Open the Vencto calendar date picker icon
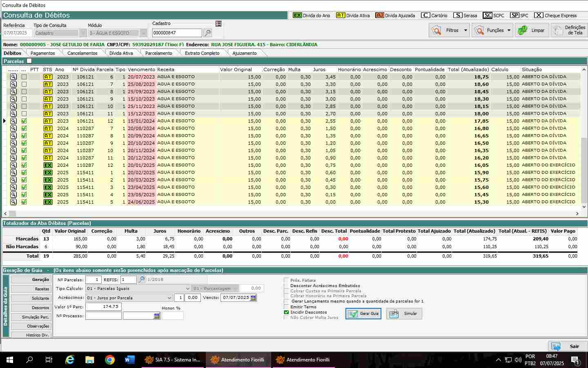588x368 pixels. tap(253, 298)
